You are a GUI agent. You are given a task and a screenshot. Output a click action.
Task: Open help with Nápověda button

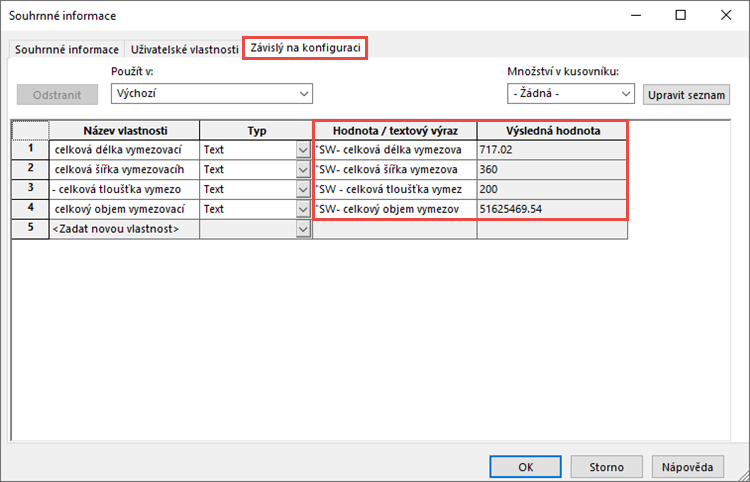coord(687,466)
